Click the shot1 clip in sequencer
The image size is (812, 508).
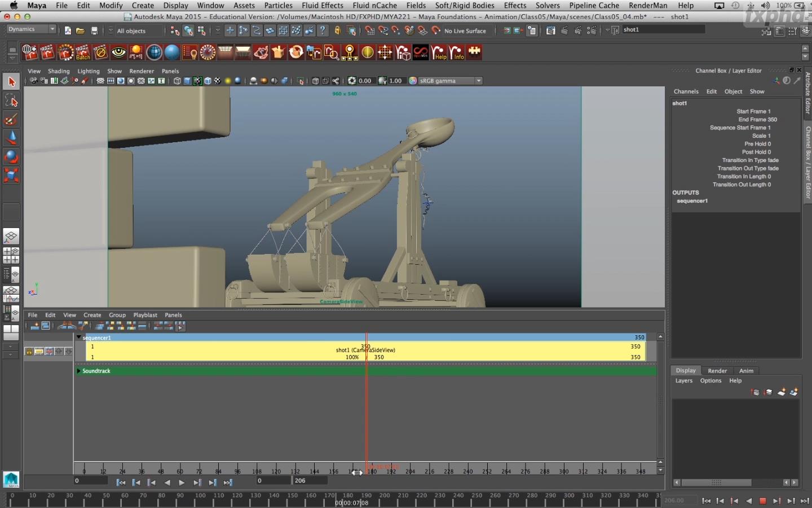(x=365, y=352)
